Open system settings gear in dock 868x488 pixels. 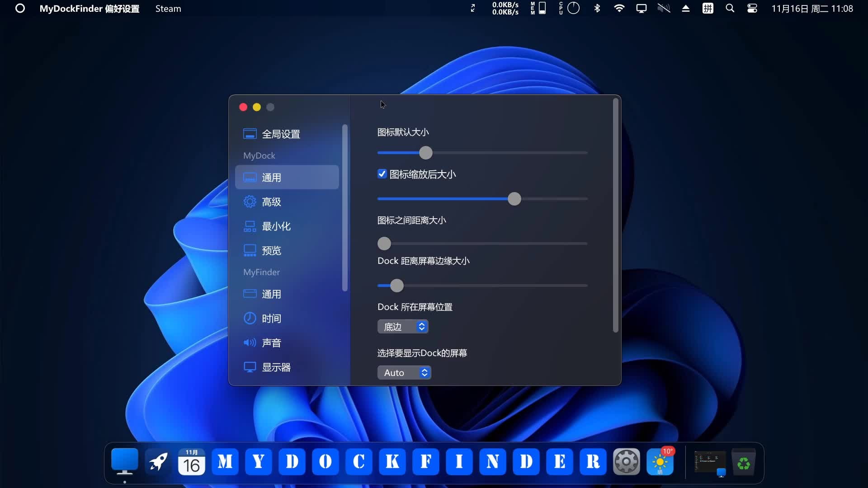tap(626, 462)
